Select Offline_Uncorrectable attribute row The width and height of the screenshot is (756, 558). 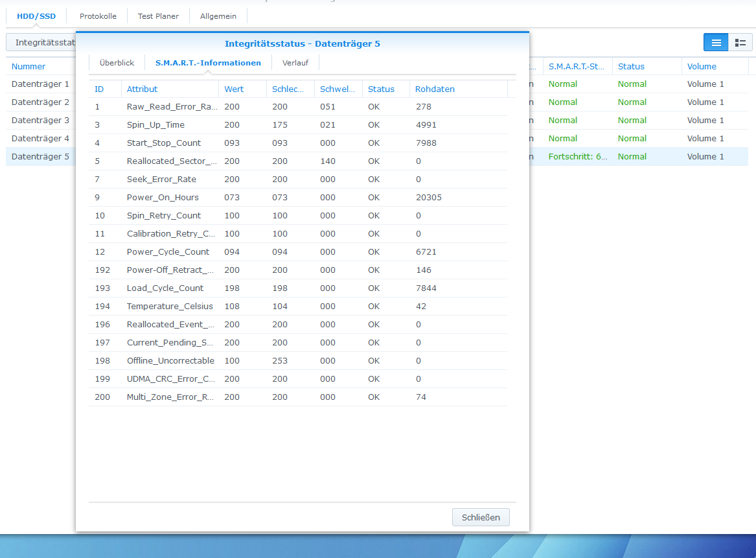pyautogui.click(x=298, y=361)
